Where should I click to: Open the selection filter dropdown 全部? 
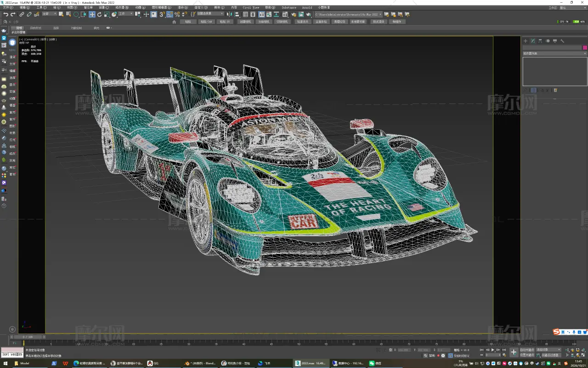pos(50,14)
